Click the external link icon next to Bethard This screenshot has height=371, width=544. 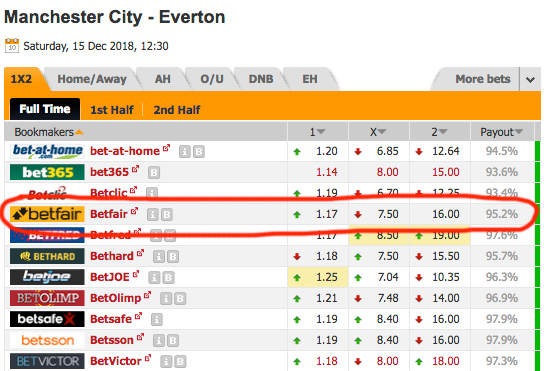pyautogui.click(x=140, y=253)
